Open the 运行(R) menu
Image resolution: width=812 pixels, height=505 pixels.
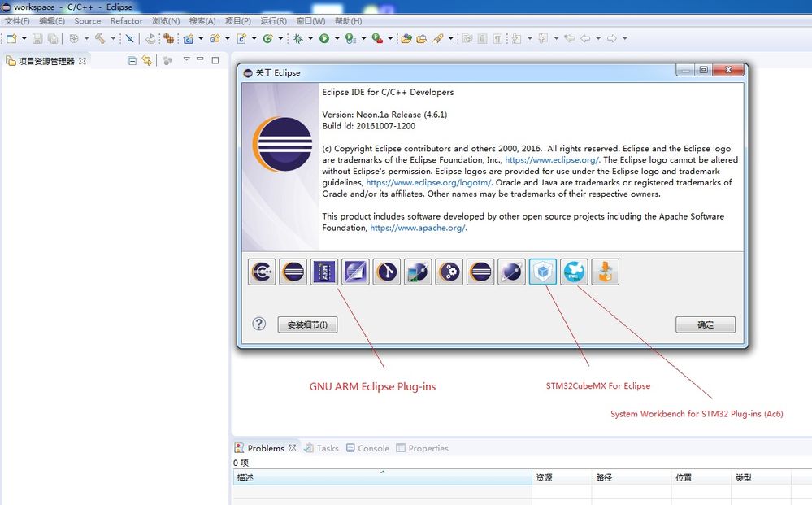[273, 21]
